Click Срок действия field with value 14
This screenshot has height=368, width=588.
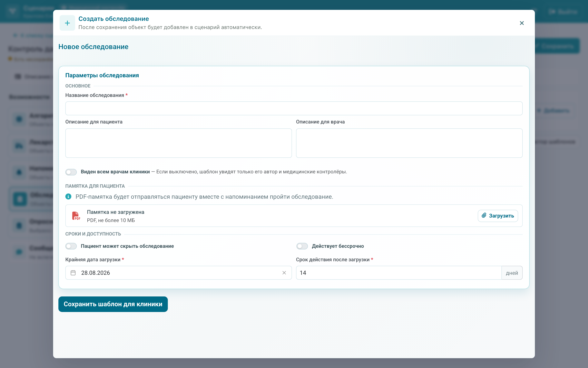click(399, 273)
